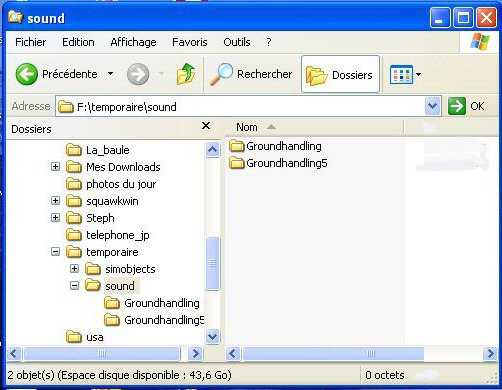Open the Favoris menu
Screen dimensions: 502x390
pos(190,42)
